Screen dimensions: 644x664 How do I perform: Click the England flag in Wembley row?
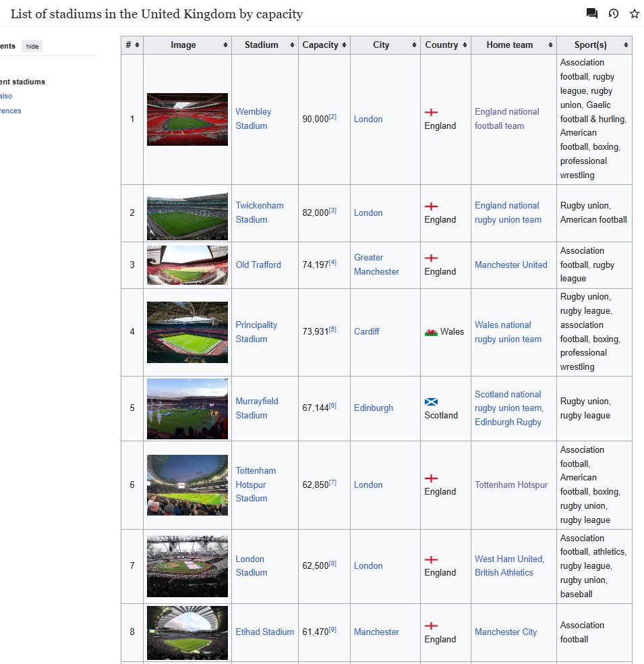coord(431,112)
